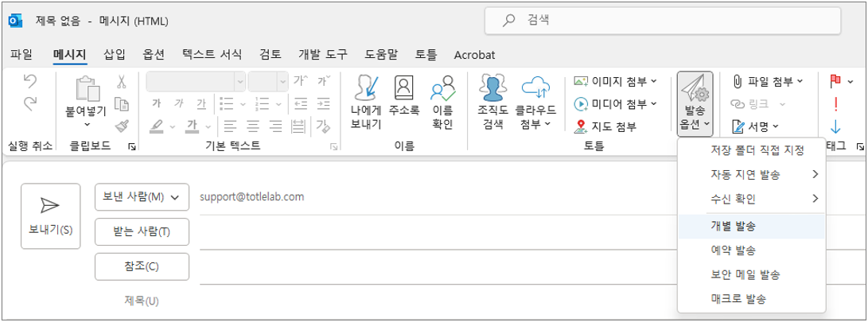The width and height of the screenshot is (868, 322).
Task: Switch to the 텍스트 서식 tab
Action: click(212, 54)
